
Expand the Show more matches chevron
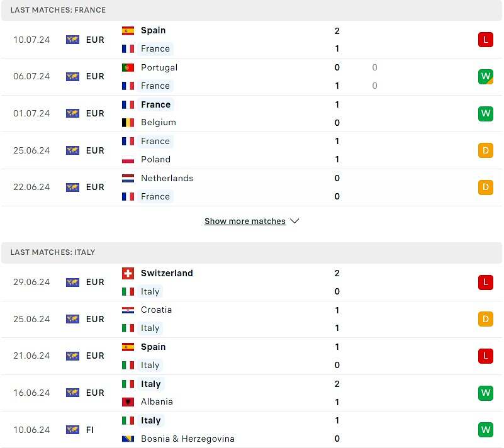click(x=294, y=221)
